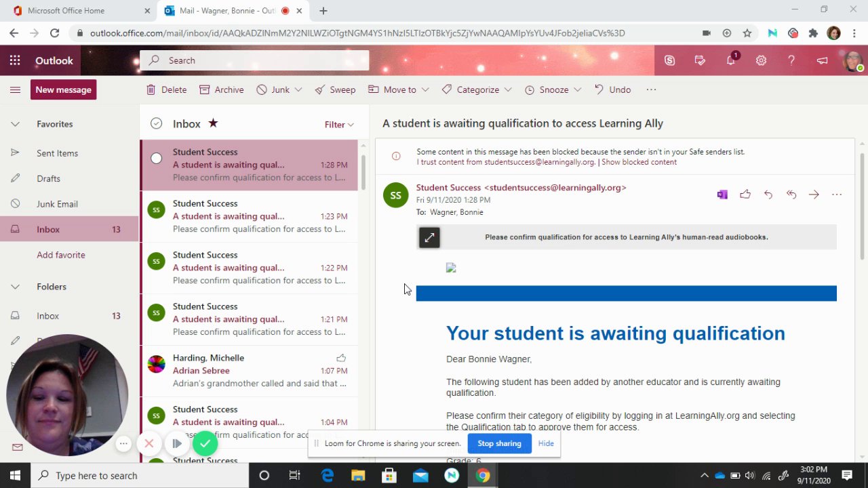Send message to OneNote icon
The width and height of the screenshot is (868, 488).
click(x=722, y=195)
